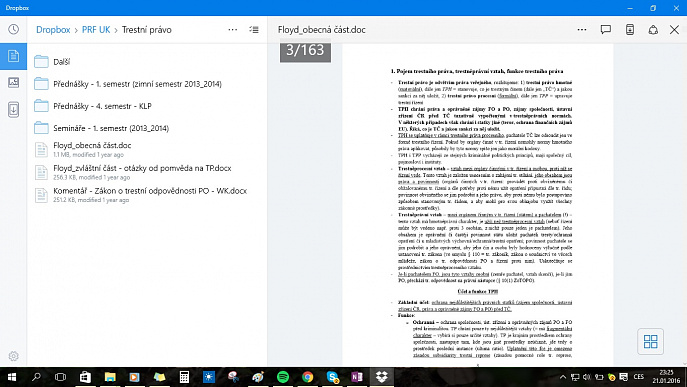Viewport: 687px width, 387px height.
Task: Close the Floyd_obecná část.doc preview
Action: [674, 30]
